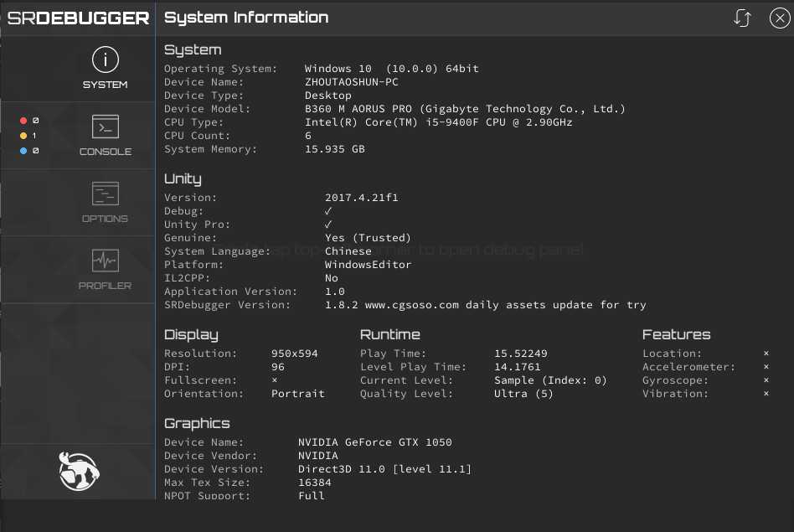Viewport: 794px width, 532px height.
Task: Click the Display section heading
Action: pos(192,335)
